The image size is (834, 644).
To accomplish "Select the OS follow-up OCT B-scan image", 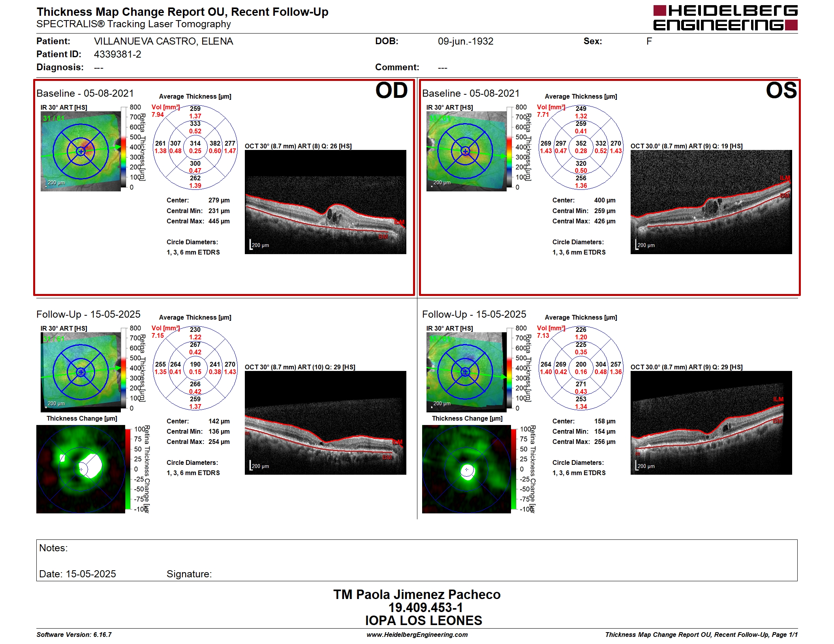I will [711, 423].
